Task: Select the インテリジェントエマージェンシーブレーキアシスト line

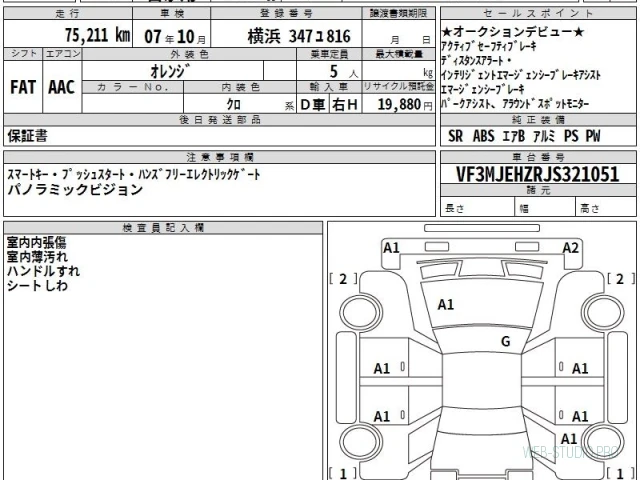Action: click(x=521, y=75)
